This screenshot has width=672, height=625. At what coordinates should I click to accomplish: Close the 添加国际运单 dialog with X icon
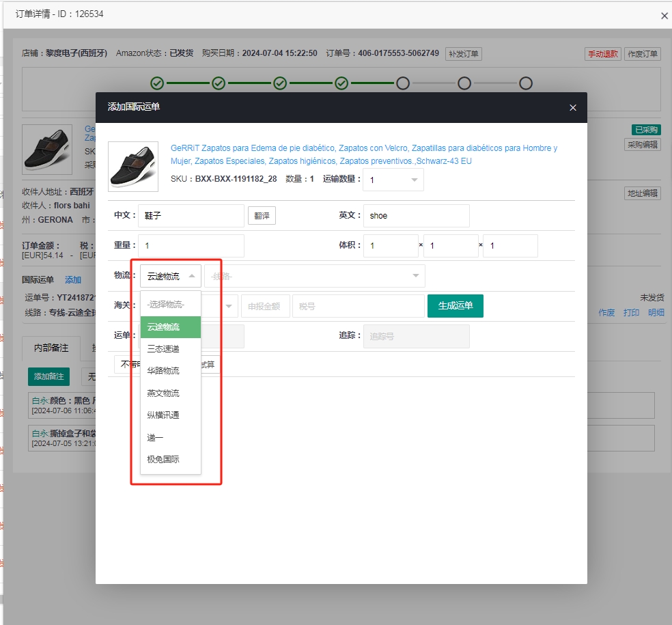pyautogui.click(x=572, y=107)
